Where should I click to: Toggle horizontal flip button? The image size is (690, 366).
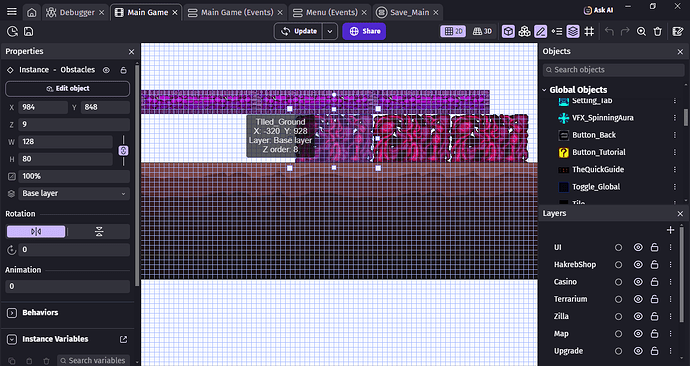(36, 231)
